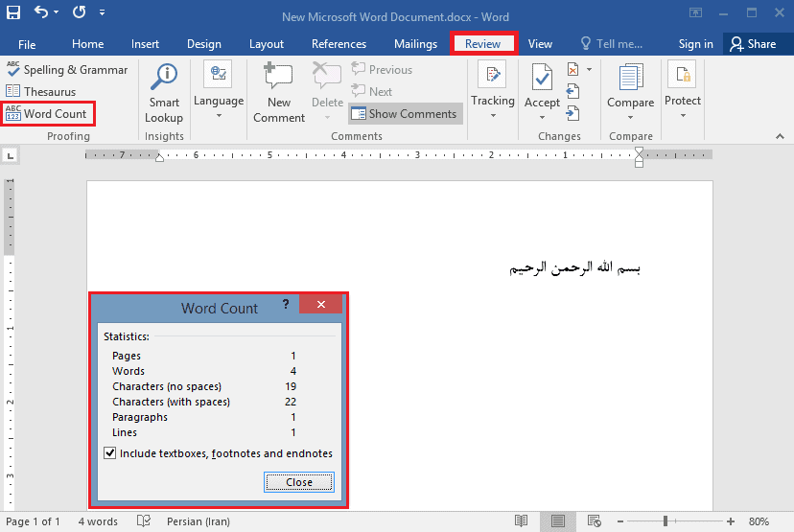Add a New Comment
The image size is (794, 532).
click(279, 93)
